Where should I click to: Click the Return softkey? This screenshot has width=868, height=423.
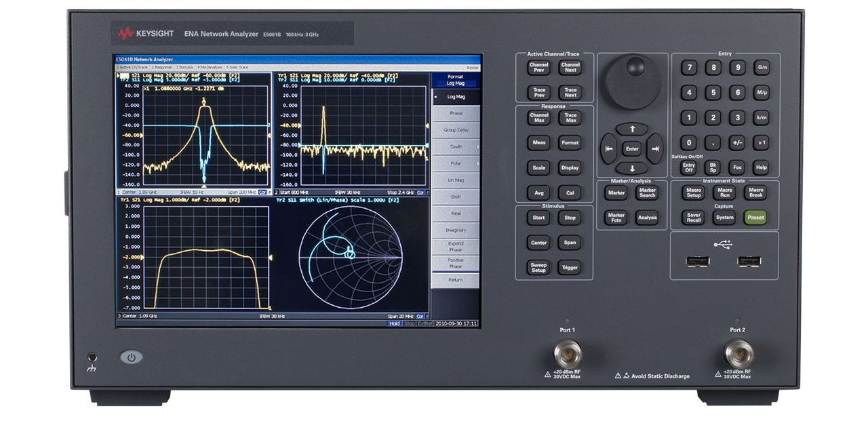pyautogui.click(x=455, y=280)
